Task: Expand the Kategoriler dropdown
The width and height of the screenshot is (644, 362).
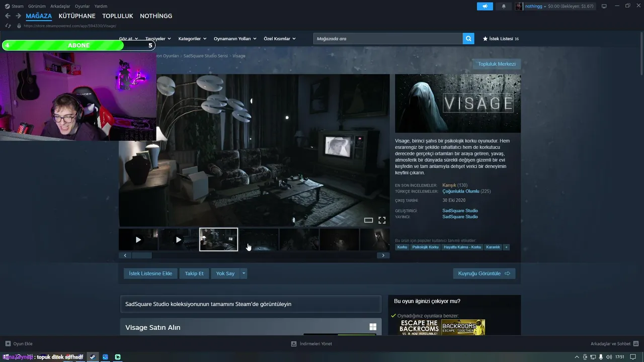Action: pyautogui.click(x=193, y=39)
